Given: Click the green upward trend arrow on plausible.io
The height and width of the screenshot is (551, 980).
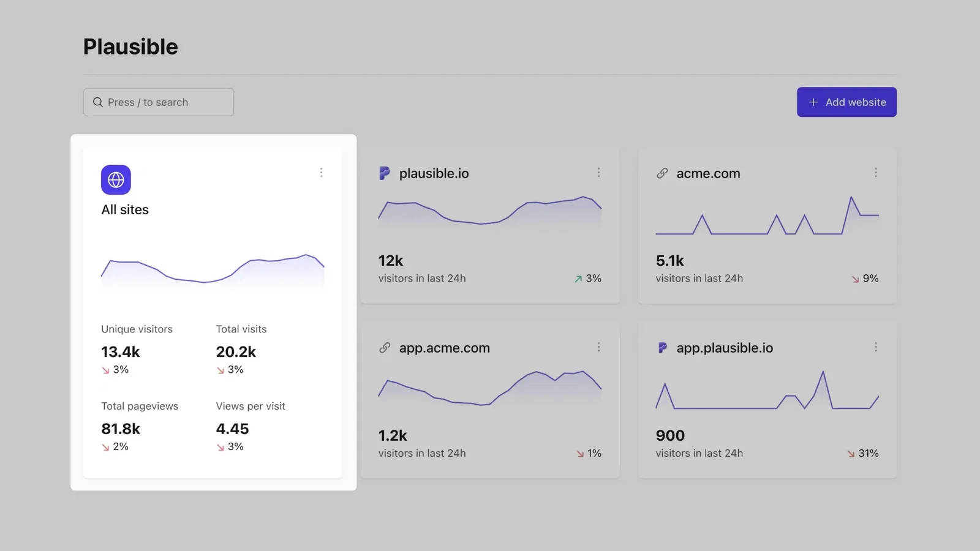Looking at the screenshot, I should coord(576,279).
